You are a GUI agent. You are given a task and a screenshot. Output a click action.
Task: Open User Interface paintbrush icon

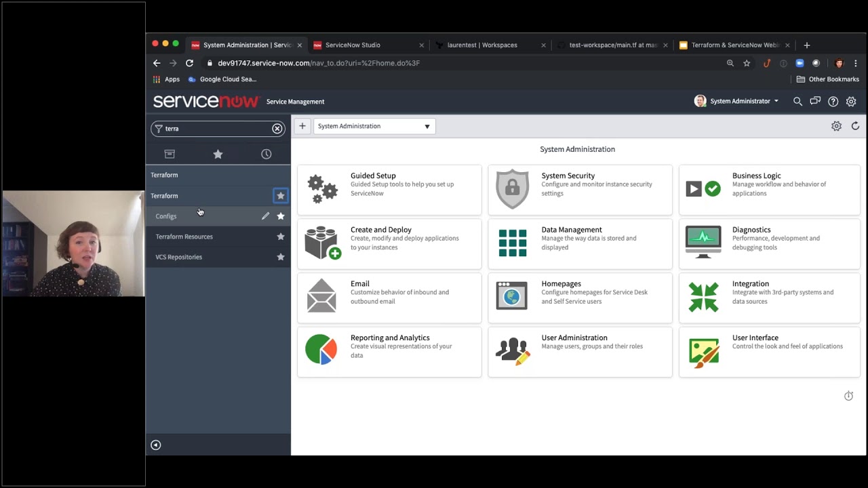pos(703,352)
